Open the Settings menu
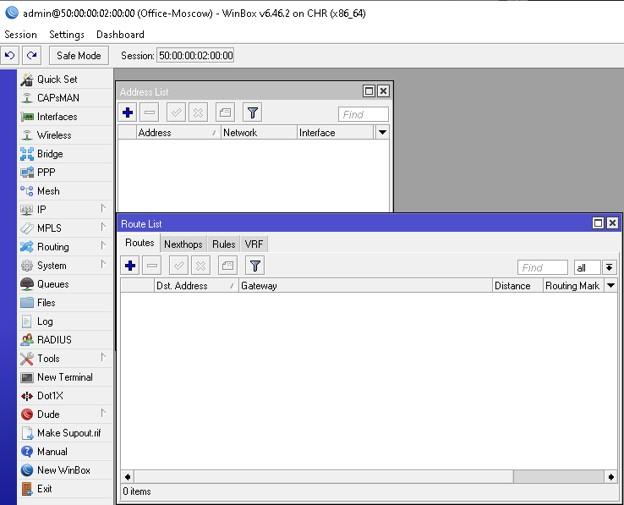The image size is (624, 505). point(66,35)
